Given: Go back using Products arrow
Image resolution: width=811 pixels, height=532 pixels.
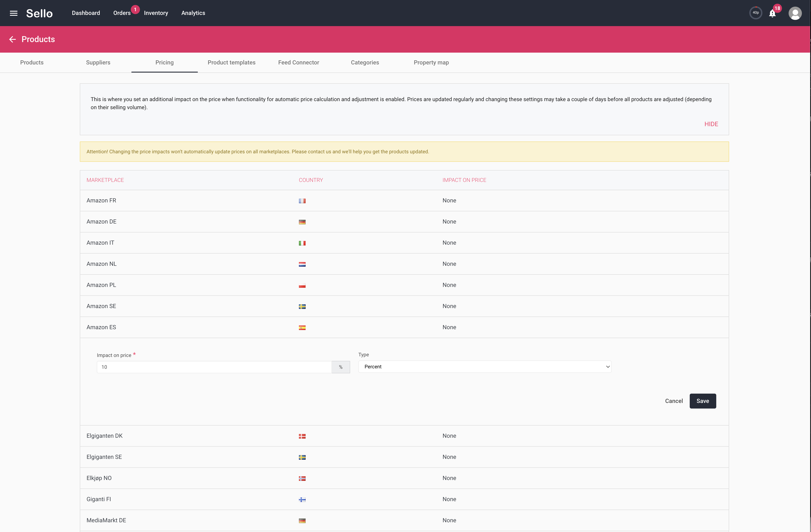Looking at the screenshot, I should click(x=13, y=40).
